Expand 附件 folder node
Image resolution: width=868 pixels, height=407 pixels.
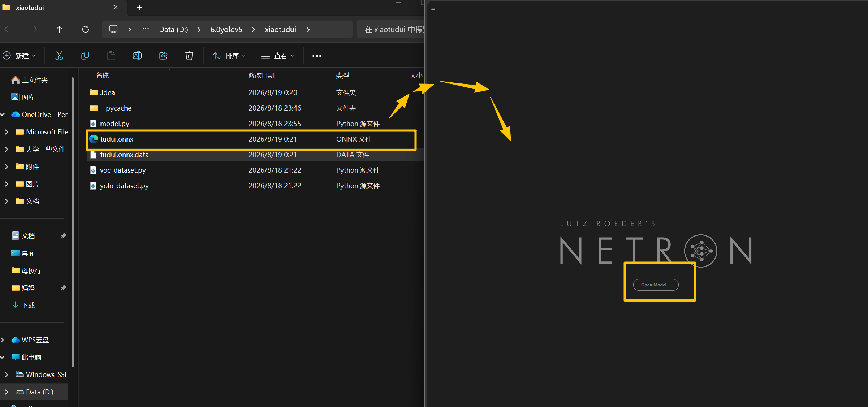[6, 166]
